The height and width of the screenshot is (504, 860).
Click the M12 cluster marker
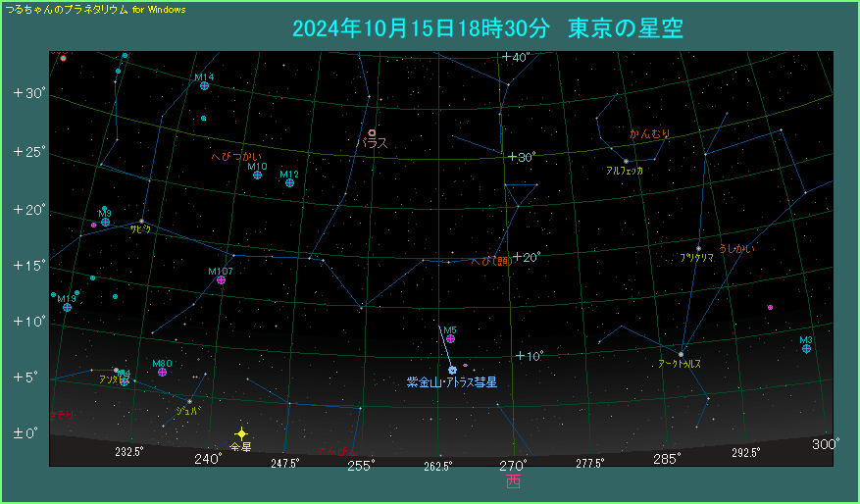[x=289, y=182]
